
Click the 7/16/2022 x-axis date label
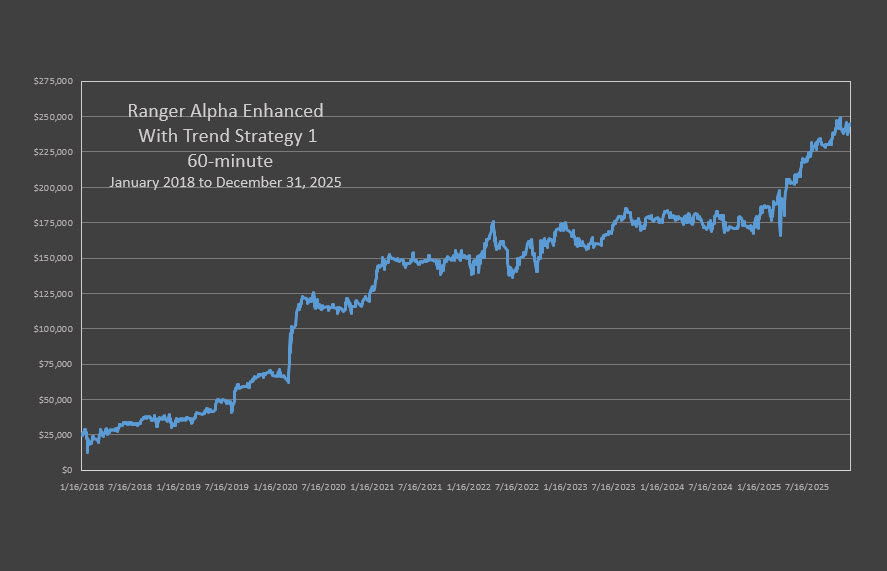(x=516, y=487)
